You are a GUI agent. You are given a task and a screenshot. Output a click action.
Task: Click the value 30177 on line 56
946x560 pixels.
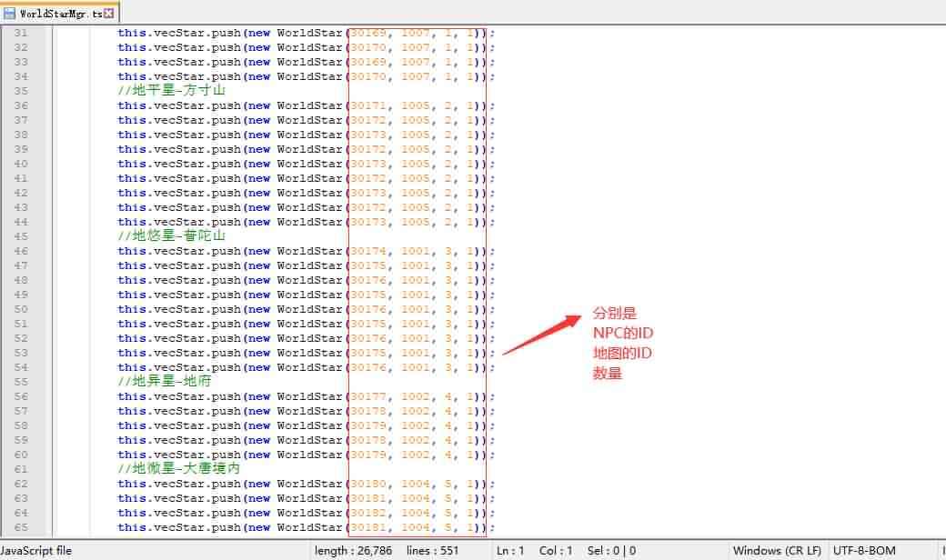tap(368, 396)
